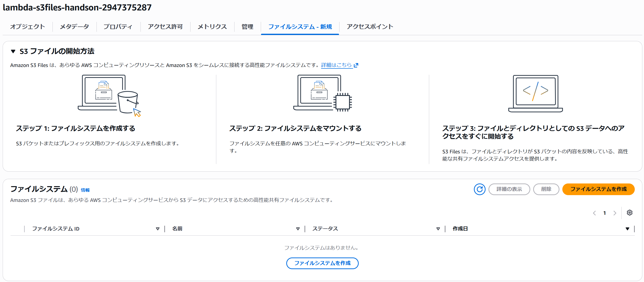Open the アクセスポイント tab
Viewport: 644px width, 282px height.
370,27
